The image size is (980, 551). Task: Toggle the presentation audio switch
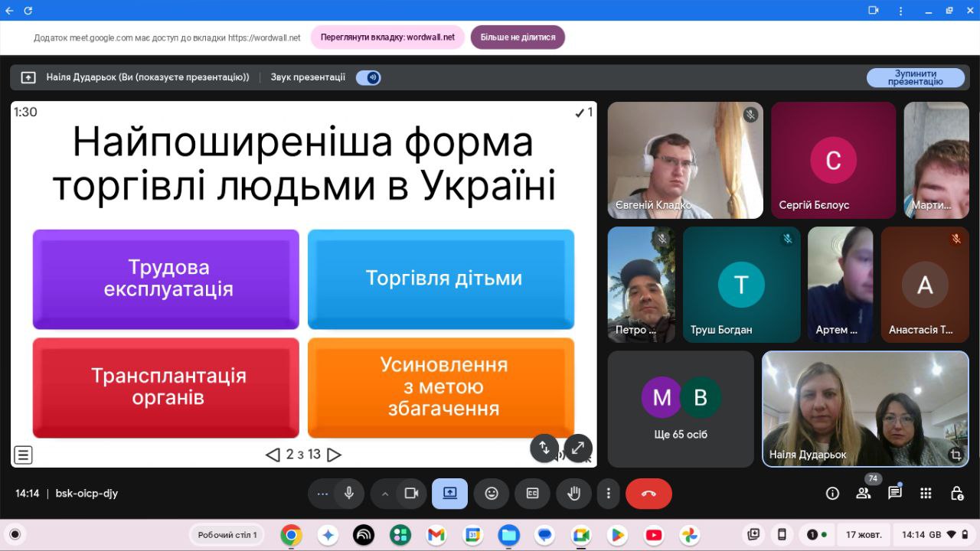pyautogui.click(x=368, y=77)
